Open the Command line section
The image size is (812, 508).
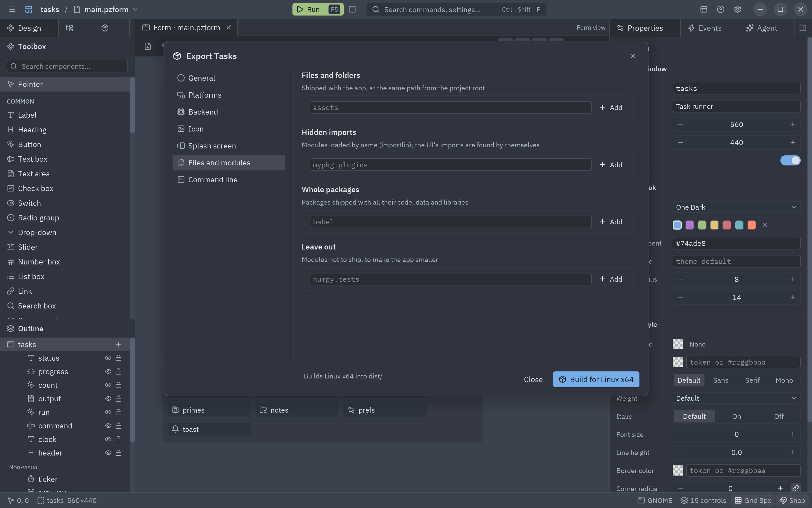(229, 180)
